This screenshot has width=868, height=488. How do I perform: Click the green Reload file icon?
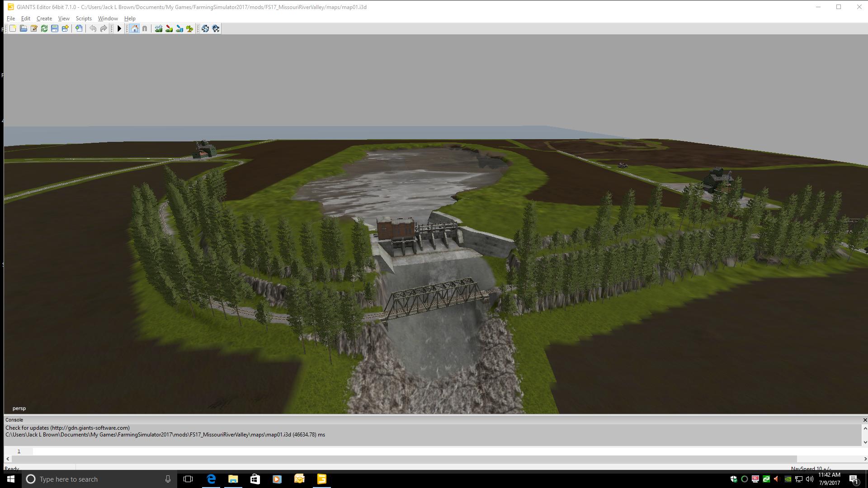(x=44, y=28)
